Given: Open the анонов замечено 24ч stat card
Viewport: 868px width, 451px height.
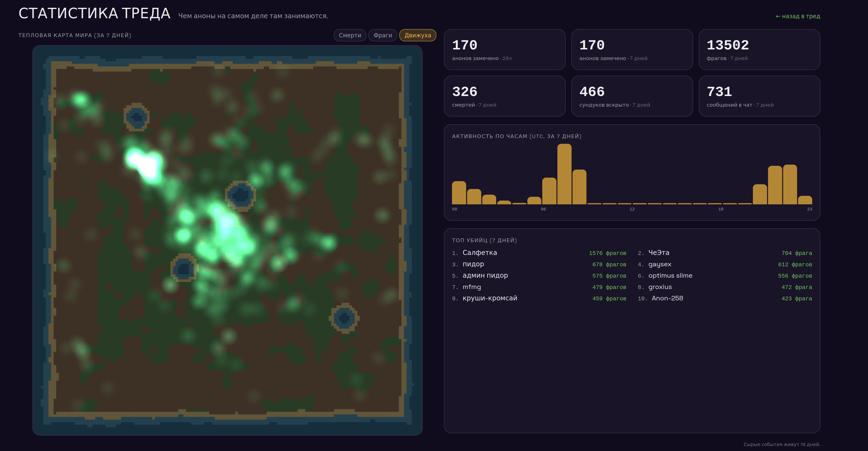Looking at the screenshot, I should 504,50.
